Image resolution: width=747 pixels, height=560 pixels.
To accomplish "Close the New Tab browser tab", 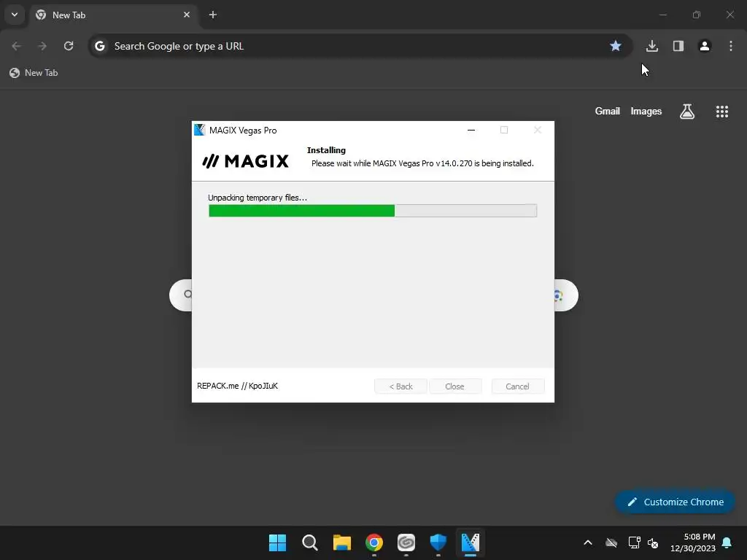I will click(187, 15).
